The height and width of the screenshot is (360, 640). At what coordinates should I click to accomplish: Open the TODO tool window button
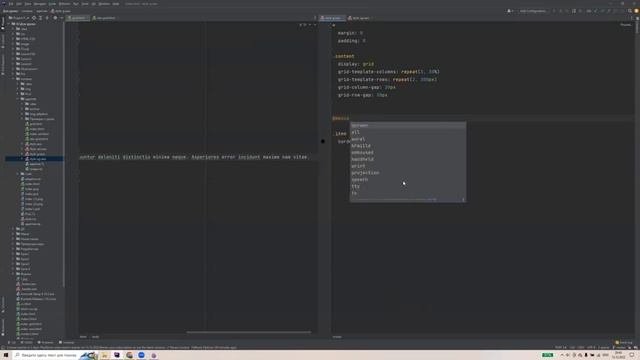27,342
